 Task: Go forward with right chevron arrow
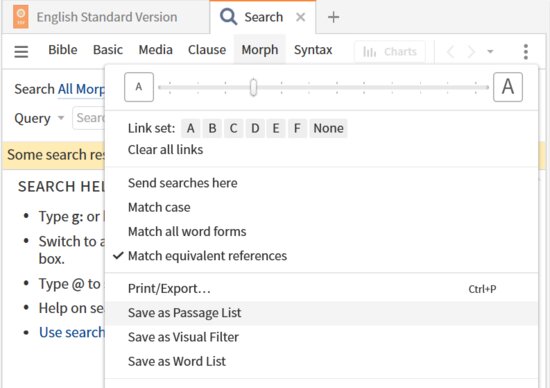coord(471,52)
